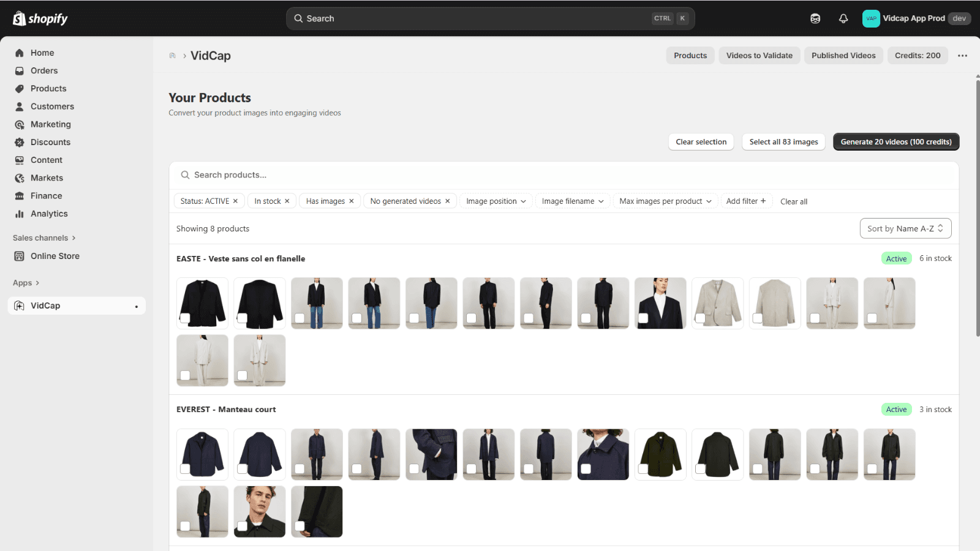
Task: Click the dev badge in top bar
Action: [x=959, y=18]
